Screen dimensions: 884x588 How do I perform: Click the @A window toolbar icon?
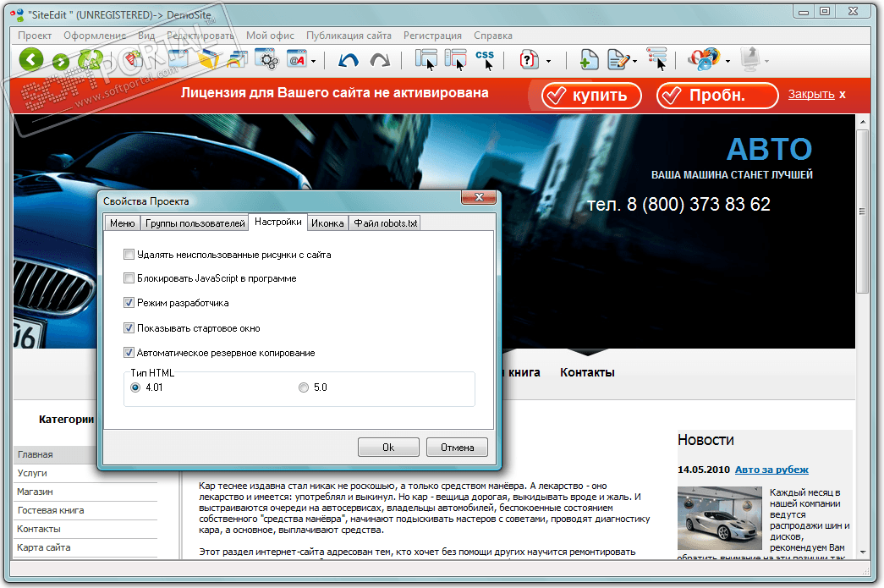tap(297, 59)
